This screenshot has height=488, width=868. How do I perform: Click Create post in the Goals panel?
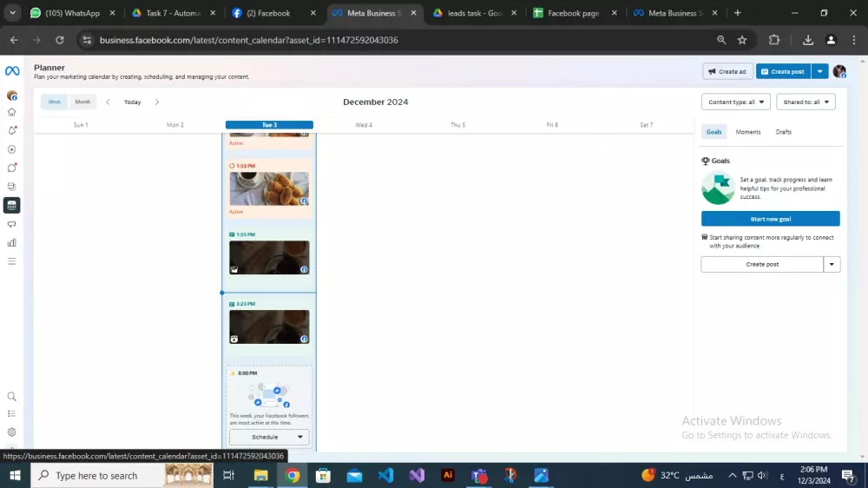click(x=762, y=264)
